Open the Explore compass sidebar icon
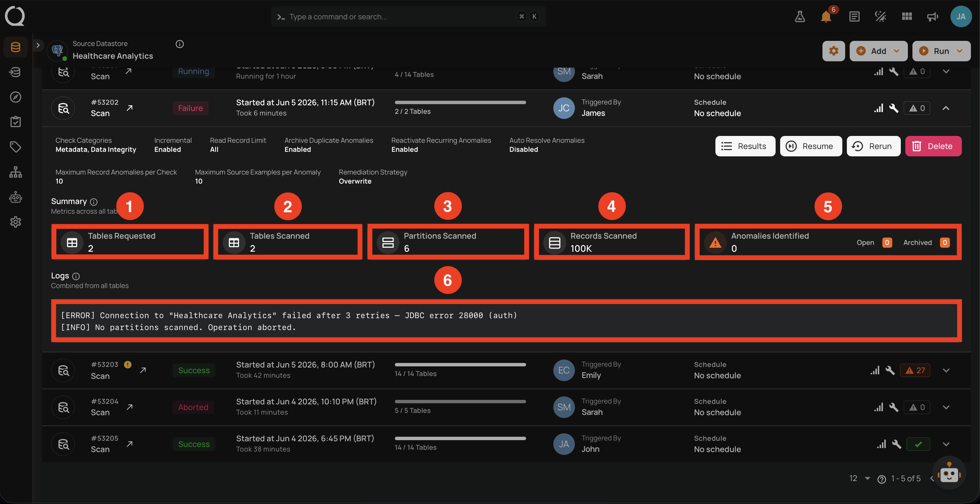This screenshot has height=504, width=980. (x=16, y=97)
